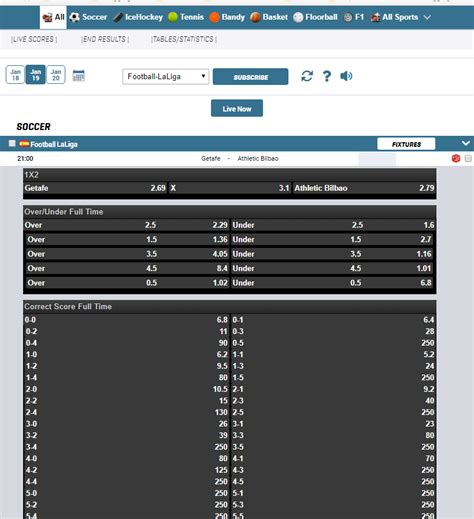The width and height of the screenshot is (474, 519).
Task: Click the Subscribe button
Action: 251,77
